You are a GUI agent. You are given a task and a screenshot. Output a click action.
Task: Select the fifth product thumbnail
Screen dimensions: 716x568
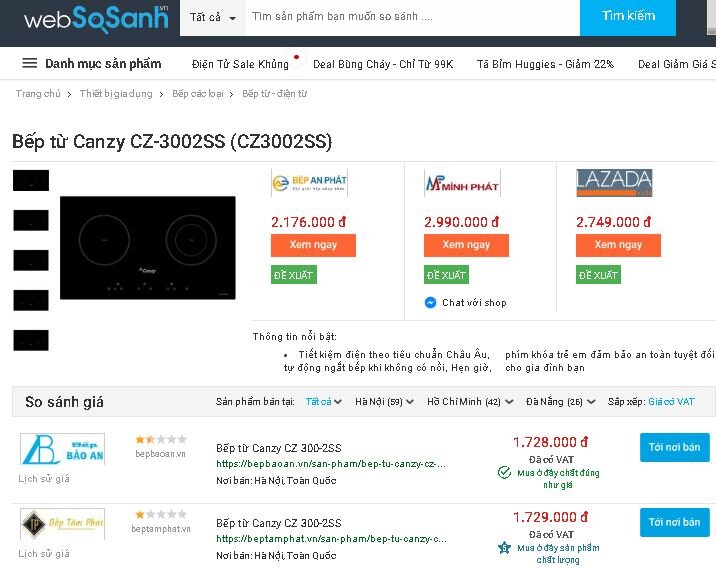[x=31, y=340]
